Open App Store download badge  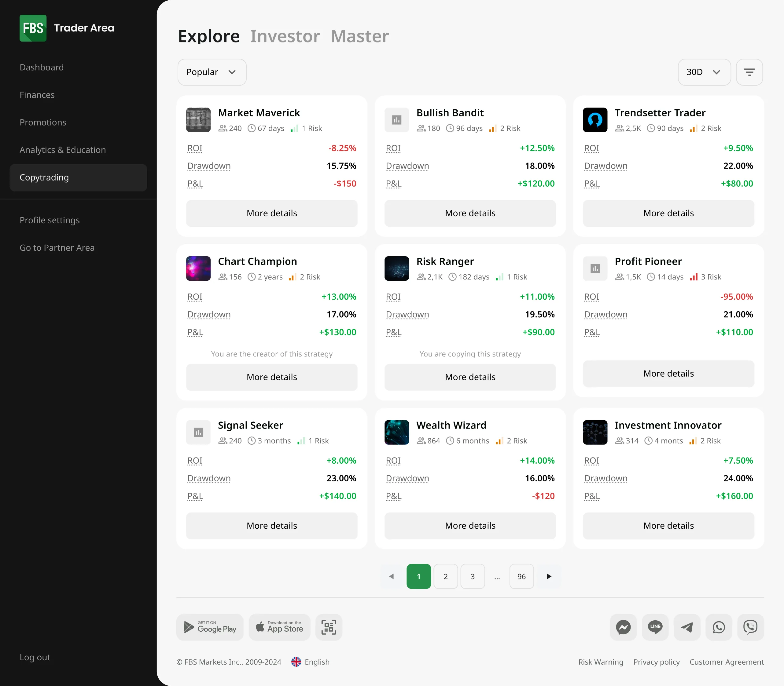(280, 627)
